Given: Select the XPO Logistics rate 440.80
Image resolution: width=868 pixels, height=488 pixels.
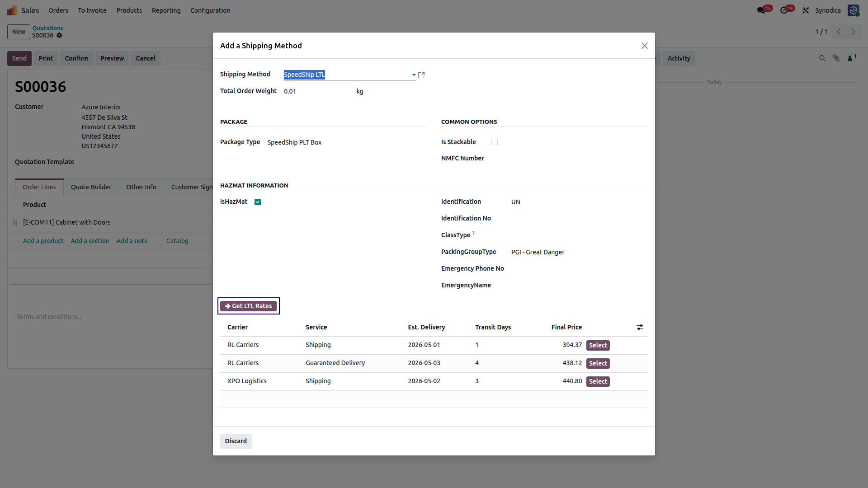Looking at the screenshot, I should [598, 381].
